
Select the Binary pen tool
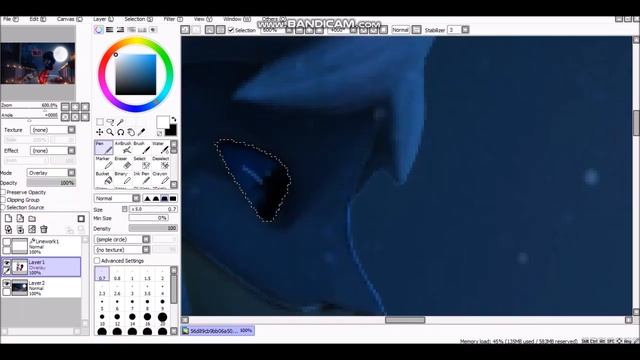[x=123, y=178]
